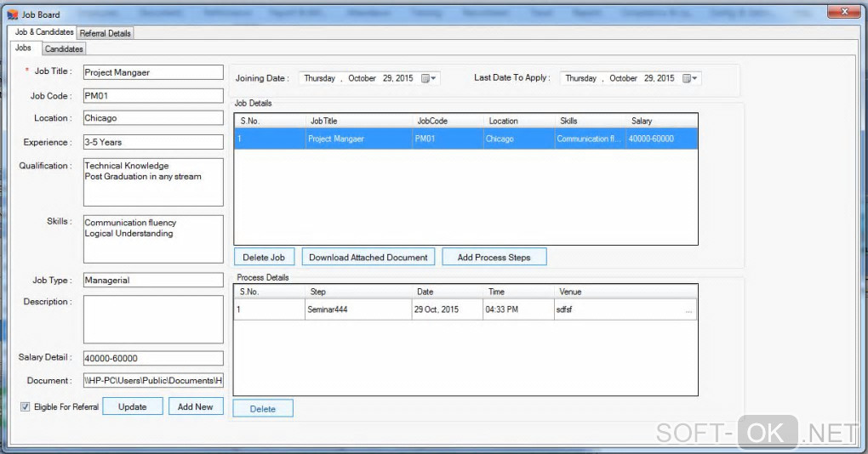Open the Candidates sub-tab
868x454 pixels.
pyautogui.click(x=64, y=49)
